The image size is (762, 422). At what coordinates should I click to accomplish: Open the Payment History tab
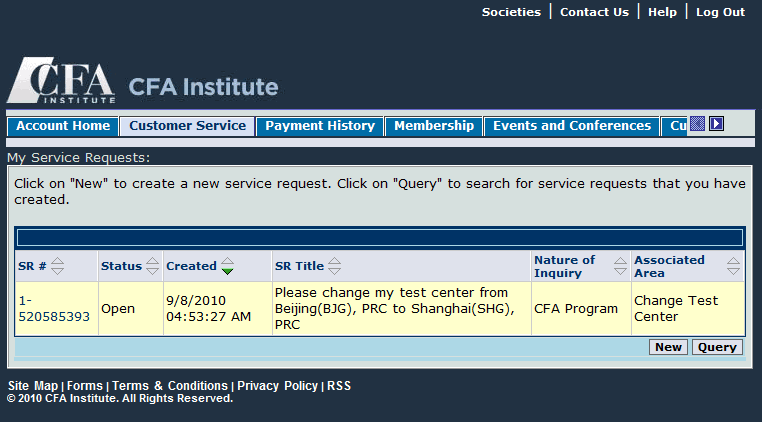[x=320, y=126]
